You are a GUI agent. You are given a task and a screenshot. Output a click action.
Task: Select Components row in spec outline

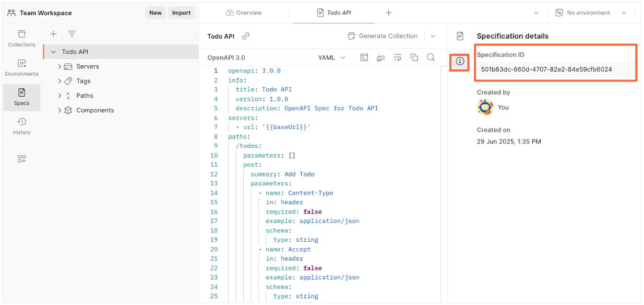[121, 110]
